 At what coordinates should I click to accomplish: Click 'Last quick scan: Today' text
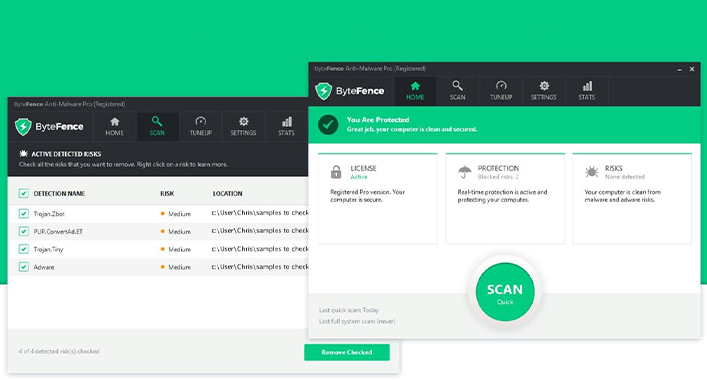pyautogui.click(x=349, y=310)
